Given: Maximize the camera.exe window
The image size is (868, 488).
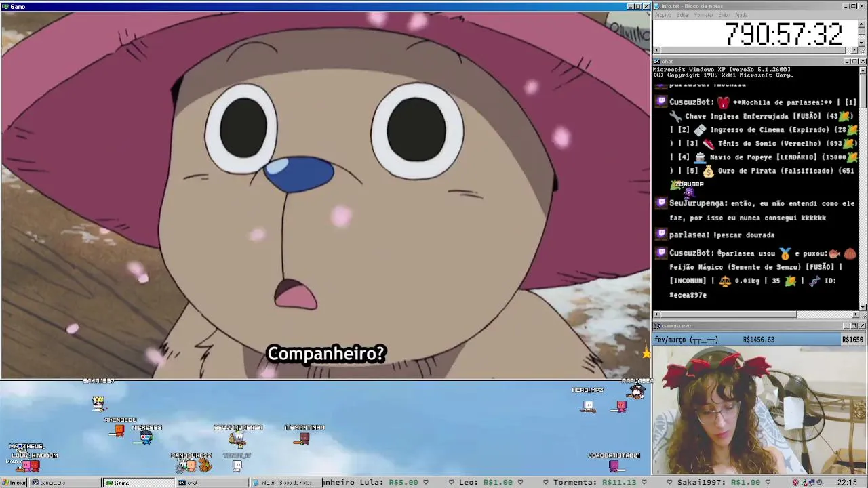Looking at the screenshot, I should [855, 326].
